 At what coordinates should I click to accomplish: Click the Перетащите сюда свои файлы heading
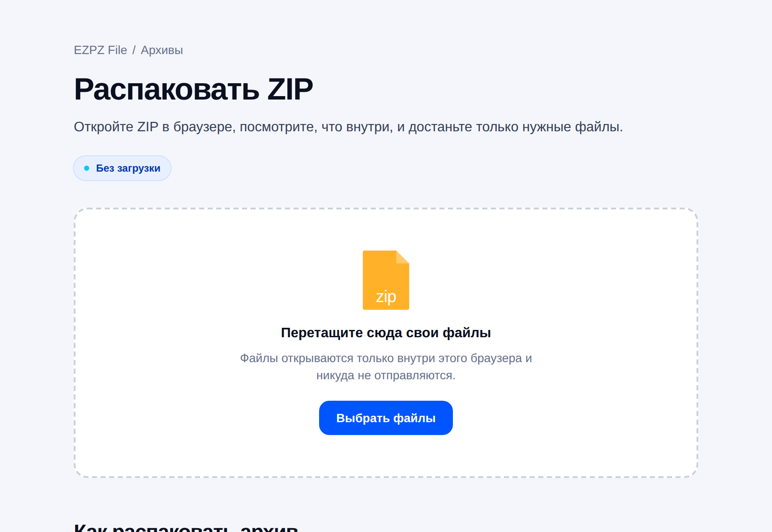[386, 332]
